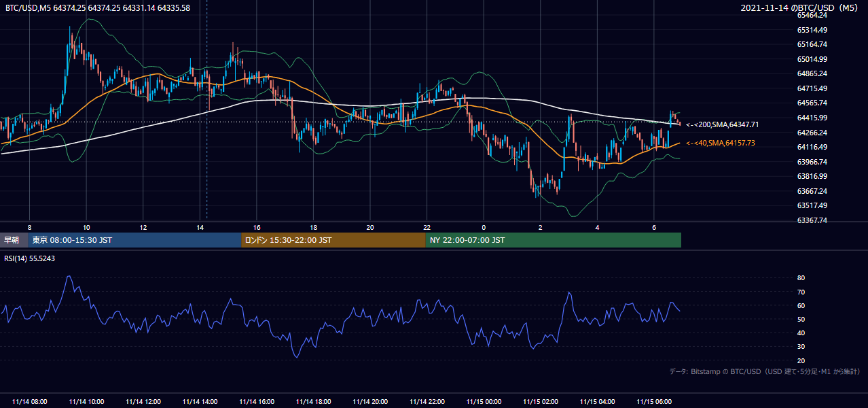Click bottom time label 11/14 08:00

coord(30,402)
